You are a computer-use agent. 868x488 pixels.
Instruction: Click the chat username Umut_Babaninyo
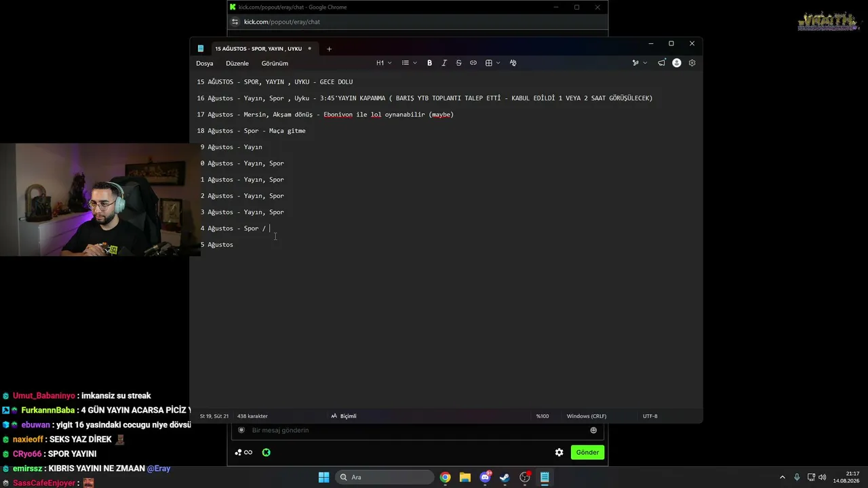pyautogui.click(x=44, y=396)
